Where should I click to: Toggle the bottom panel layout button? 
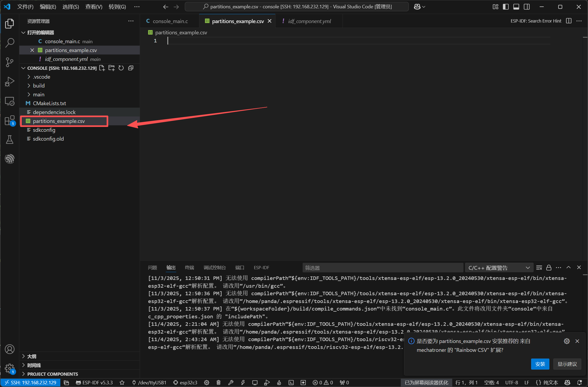click(x=516, y=7)
